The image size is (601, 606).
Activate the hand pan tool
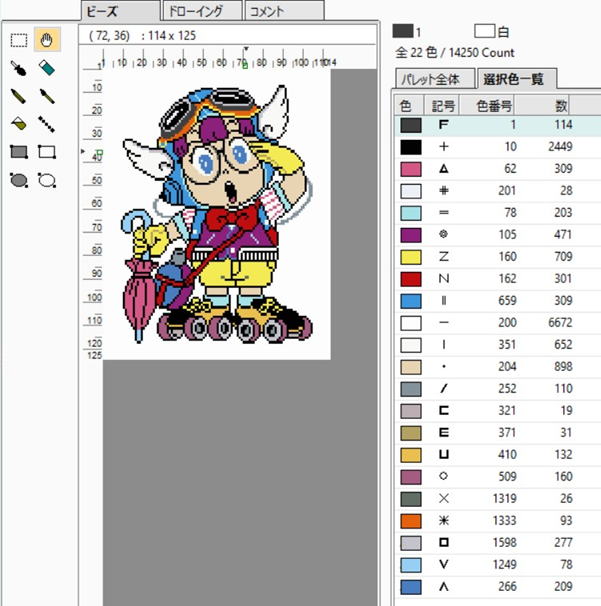[x=47, y=39]
